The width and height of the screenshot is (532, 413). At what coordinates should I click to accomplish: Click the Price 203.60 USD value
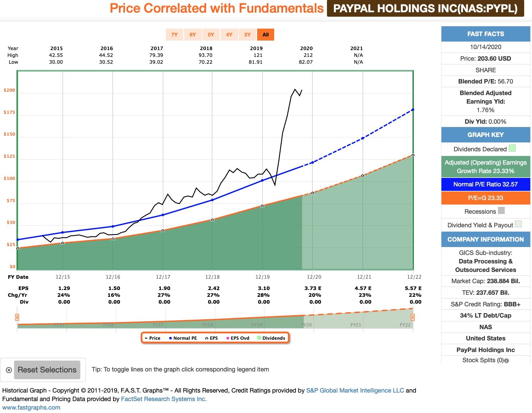[x=494, y=59]
